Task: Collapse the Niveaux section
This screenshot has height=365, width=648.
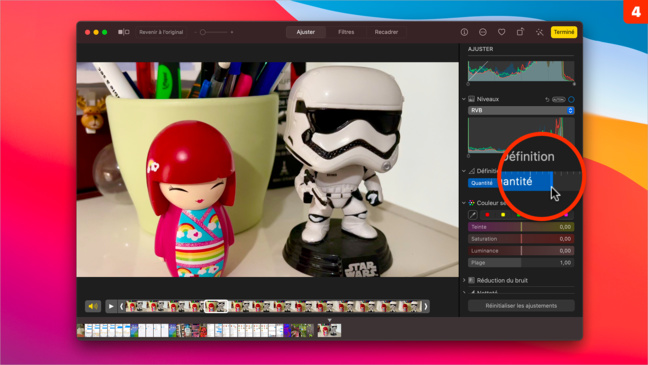Action: coord(464,99)
